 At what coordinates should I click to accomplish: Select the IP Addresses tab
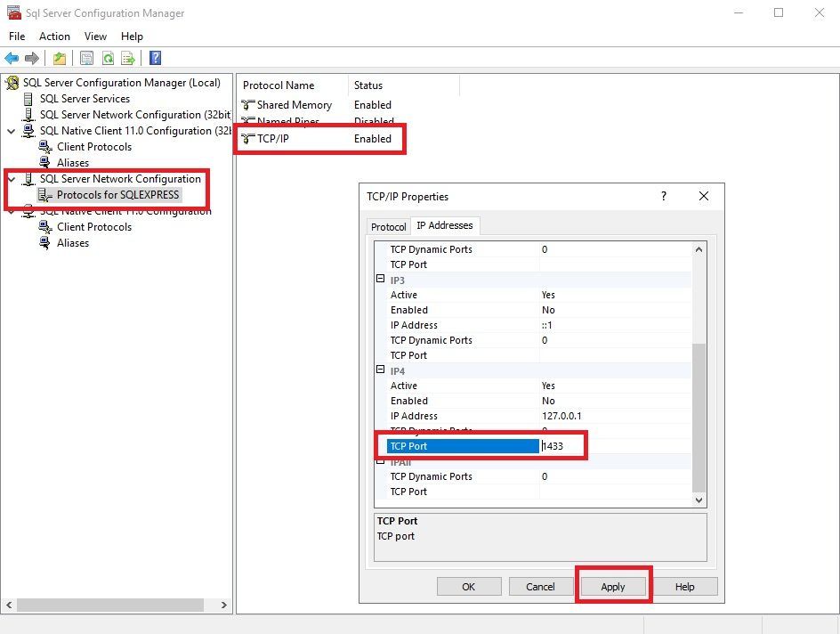[x=445, y=225]
